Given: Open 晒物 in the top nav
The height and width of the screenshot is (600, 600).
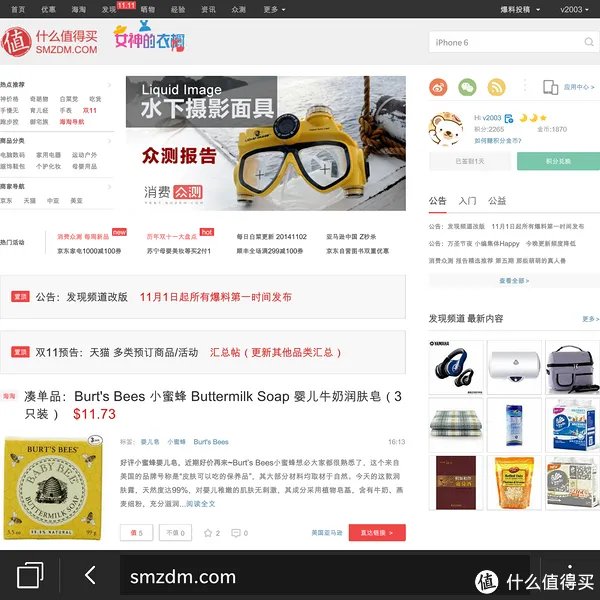Looking at the screenshot, I should [148, 10].
